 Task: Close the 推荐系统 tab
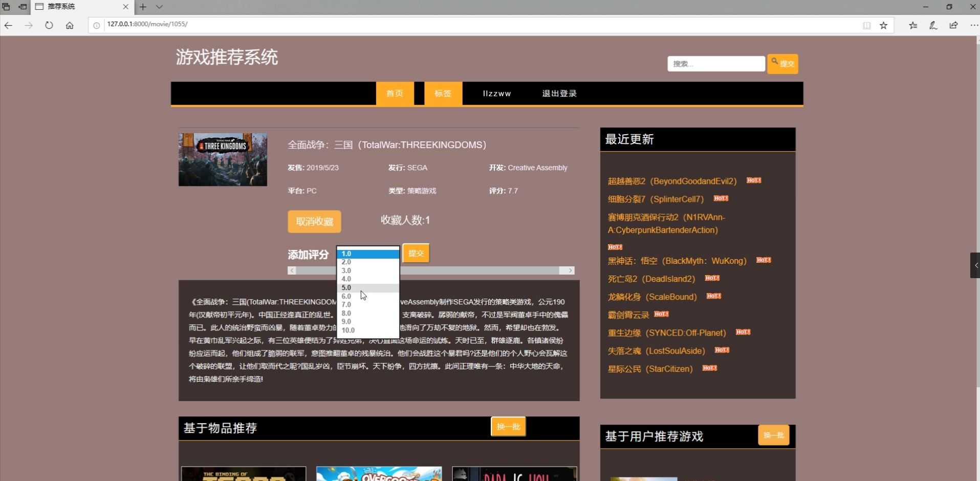[x=125, y=7]
